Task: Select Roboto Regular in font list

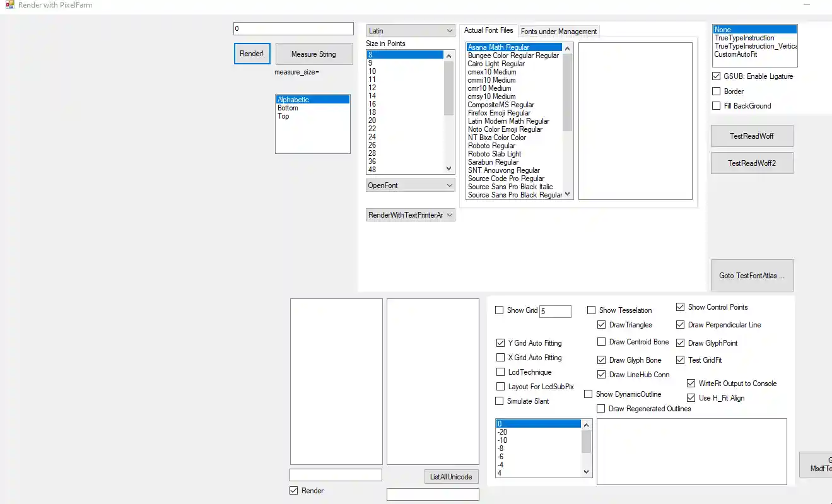Action: [x=491, y=146]
